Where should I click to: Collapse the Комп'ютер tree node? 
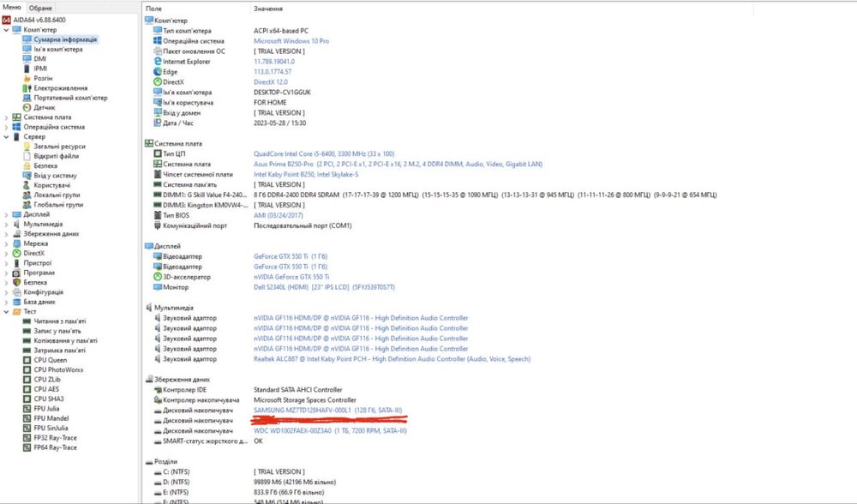pos(6,29)
